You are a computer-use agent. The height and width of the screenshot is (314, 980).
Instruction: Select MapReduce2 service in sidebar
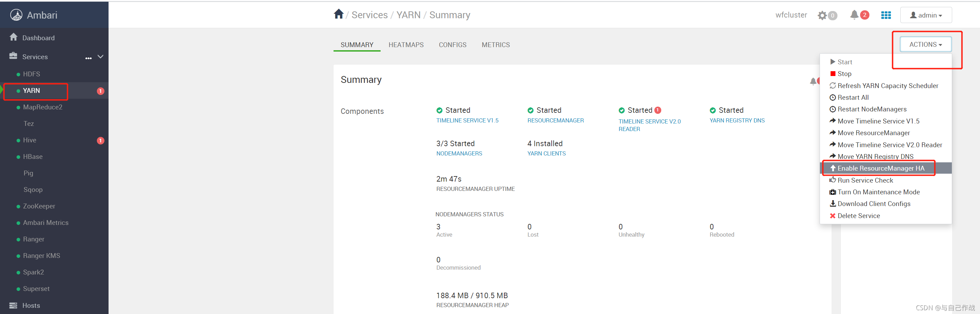point(43,107)
